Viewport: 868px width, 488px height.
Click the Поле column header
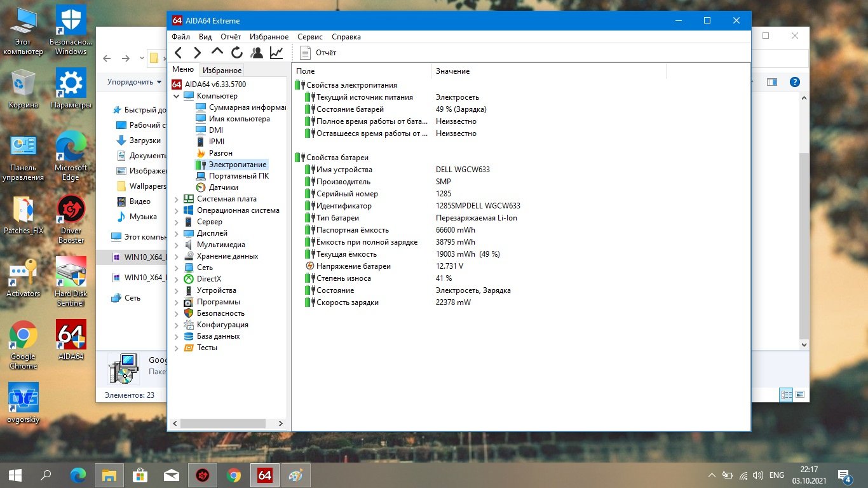click(362, 71)
